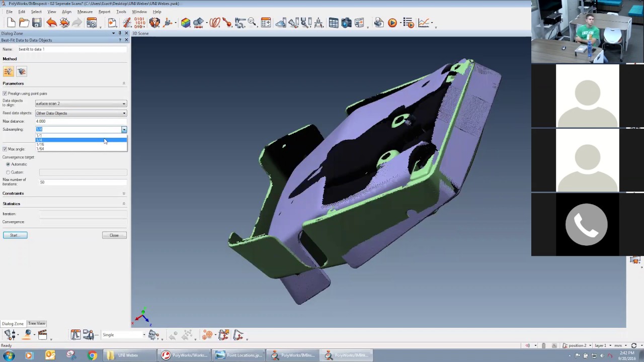644x362 pixels.
Task: Collapse the Parameters section
Action: (x=124, y=83)
